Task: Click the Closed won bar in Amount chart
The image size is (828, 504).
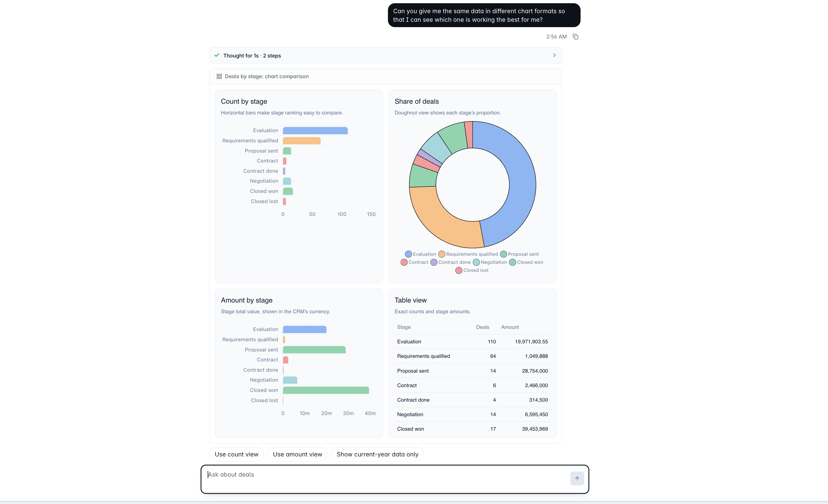Action: 326,390
